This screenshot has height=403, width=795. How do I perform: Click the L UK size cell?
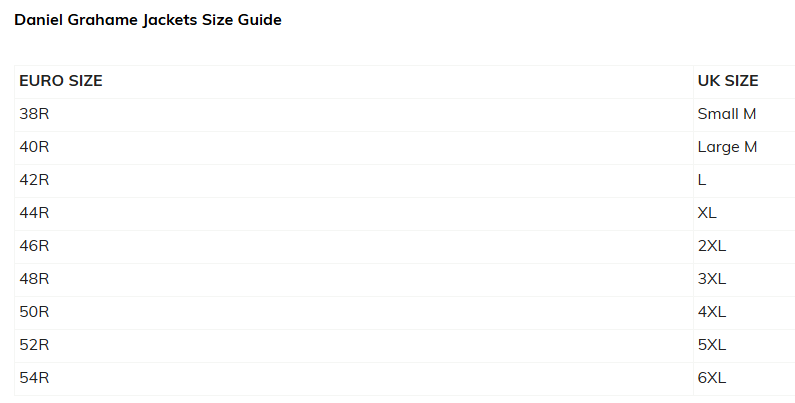702,180
